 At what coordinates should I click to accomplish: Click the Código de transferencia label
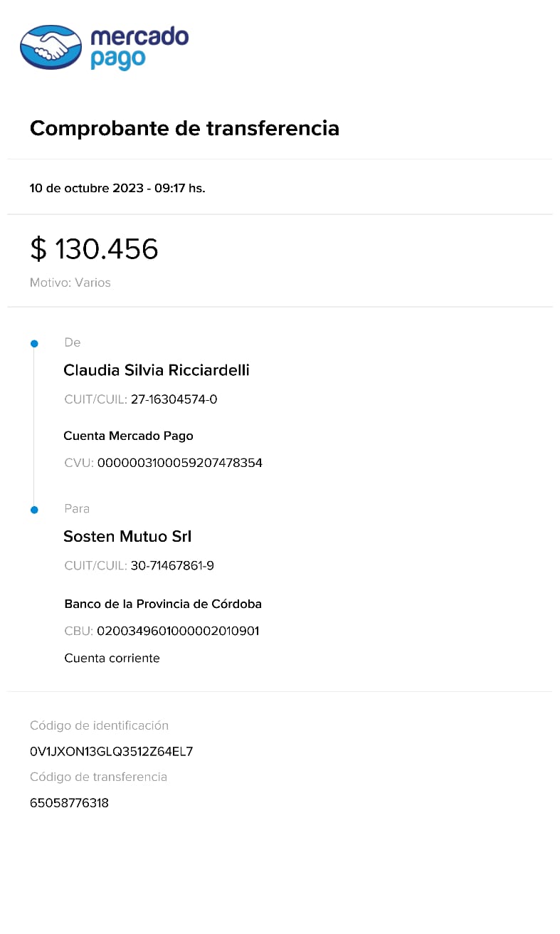pos(98,777)
